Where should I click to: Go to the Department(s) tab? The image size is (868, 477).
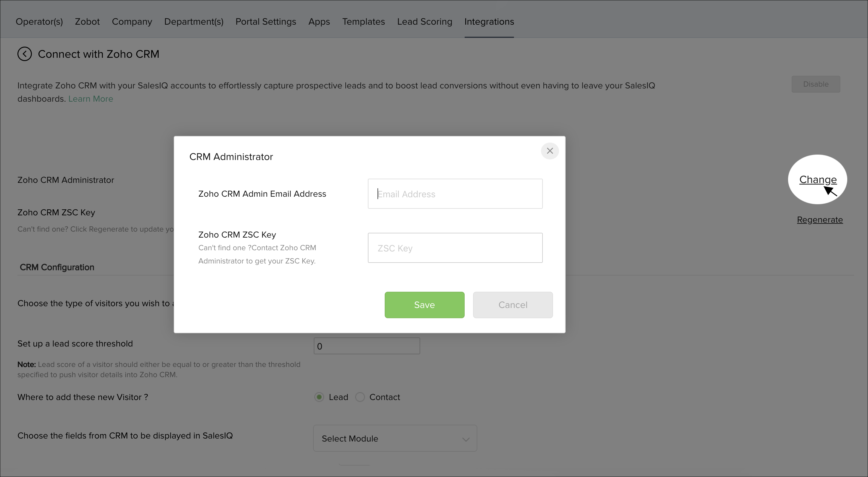click(194, 22)
